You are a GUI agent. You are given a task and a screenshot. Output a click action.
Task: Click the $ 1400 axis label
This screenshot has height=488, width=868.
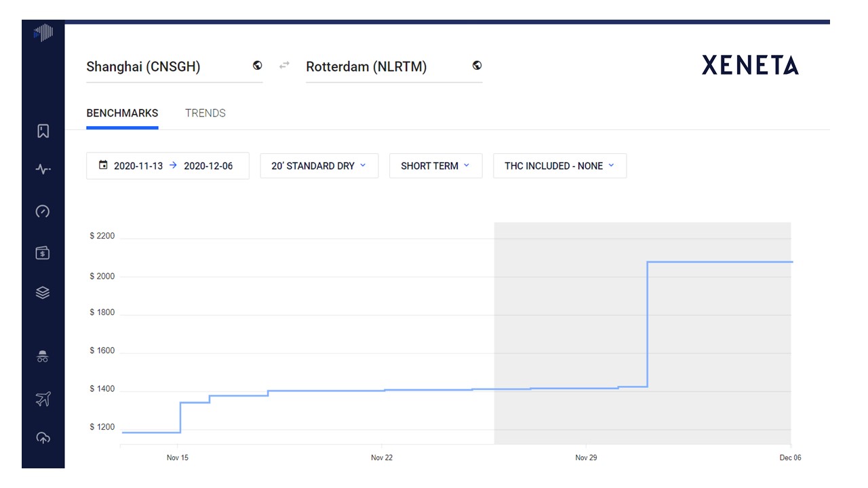(x=102, y=390)
